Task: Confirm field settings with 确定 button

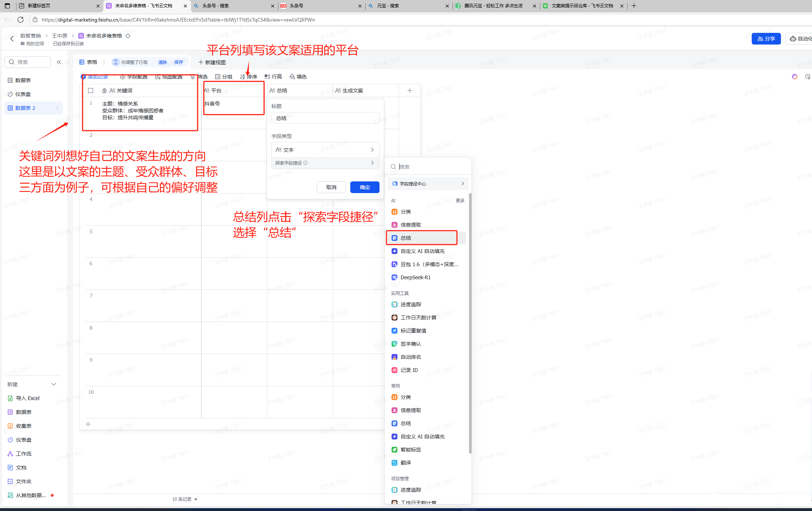Action: pos(364,187)
